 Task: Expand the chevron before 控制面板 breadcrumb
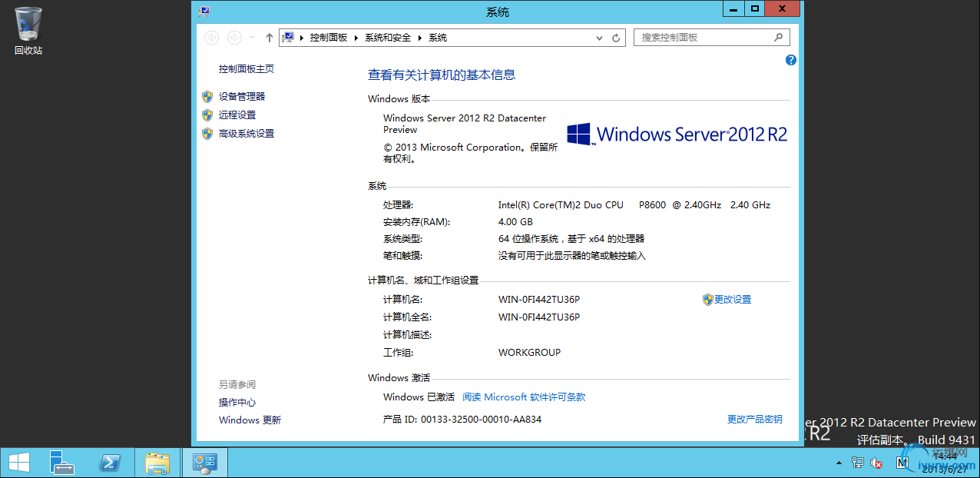(303, 38)
